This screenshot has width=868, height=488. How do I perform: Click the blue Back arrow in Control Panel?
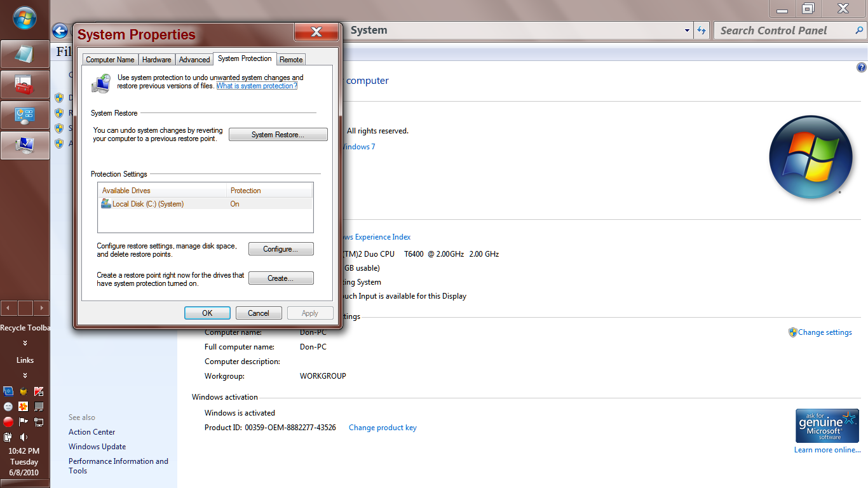60,30
